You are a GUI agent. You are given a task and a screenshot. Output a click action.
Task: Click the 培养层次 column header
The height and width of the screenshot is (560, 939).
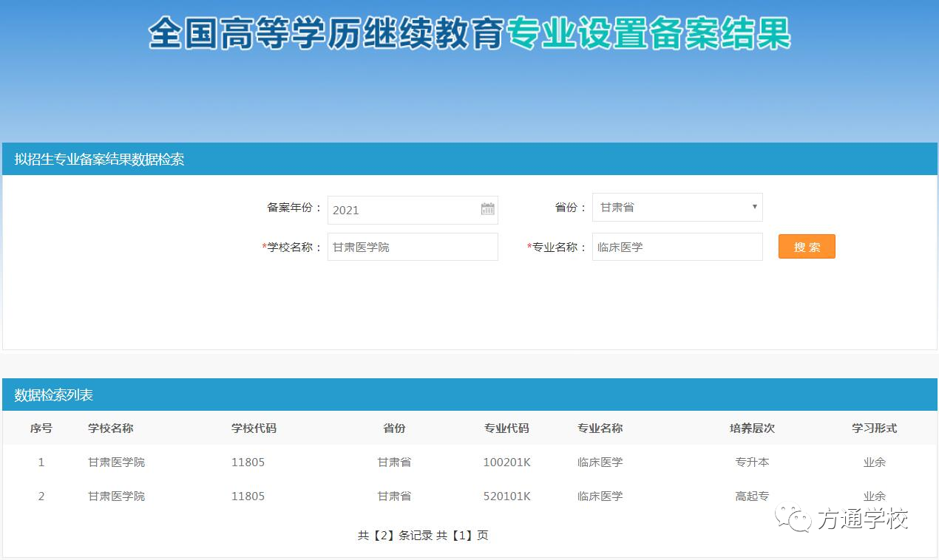coord(752,428)
